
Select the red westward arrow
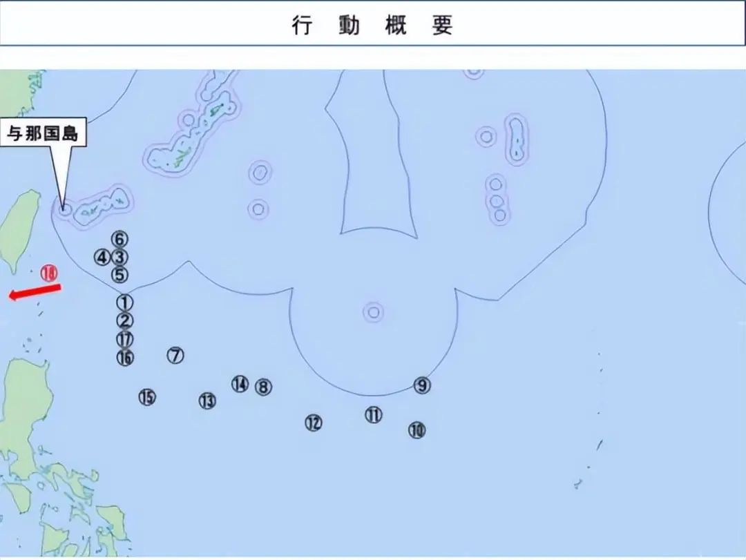tap(35, 292)
